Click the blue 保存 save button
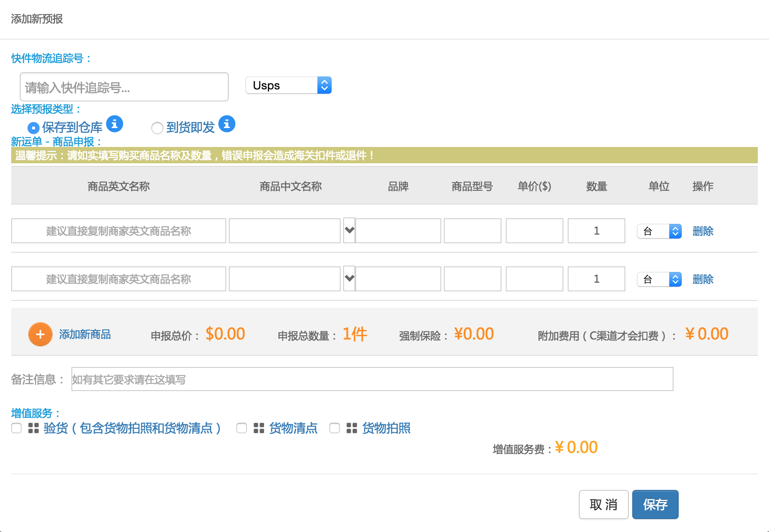Screen dimensions: 769x532 655,504
